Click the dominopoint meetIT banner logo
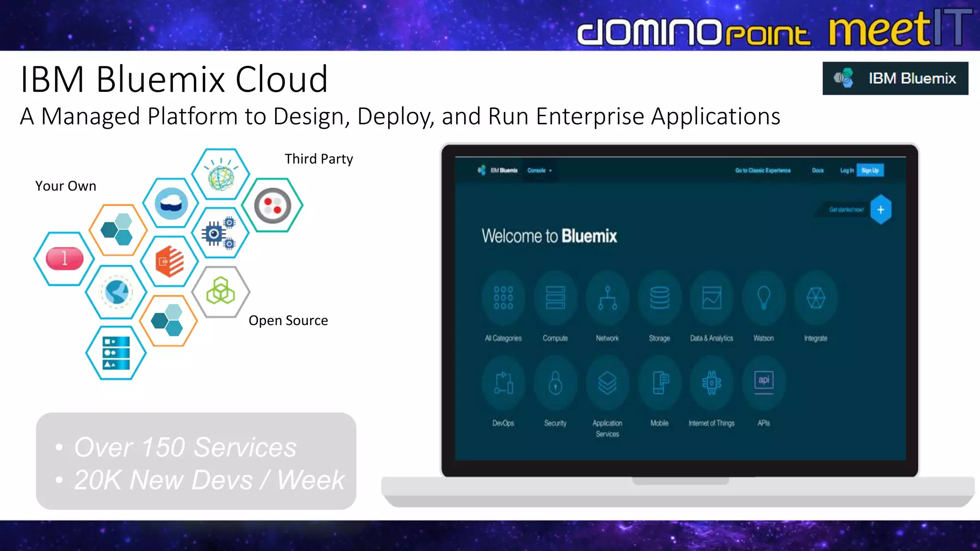The image size is (980, 551). tap(774, 28)
